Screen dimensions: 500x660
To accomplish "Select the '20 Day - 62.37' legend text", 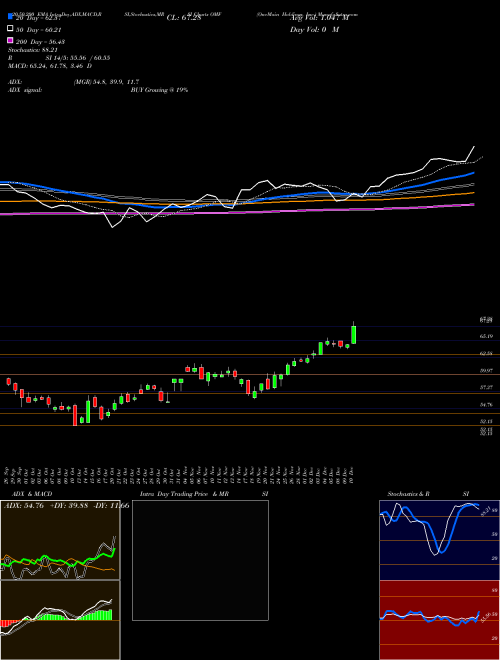I will coord(39,17).
